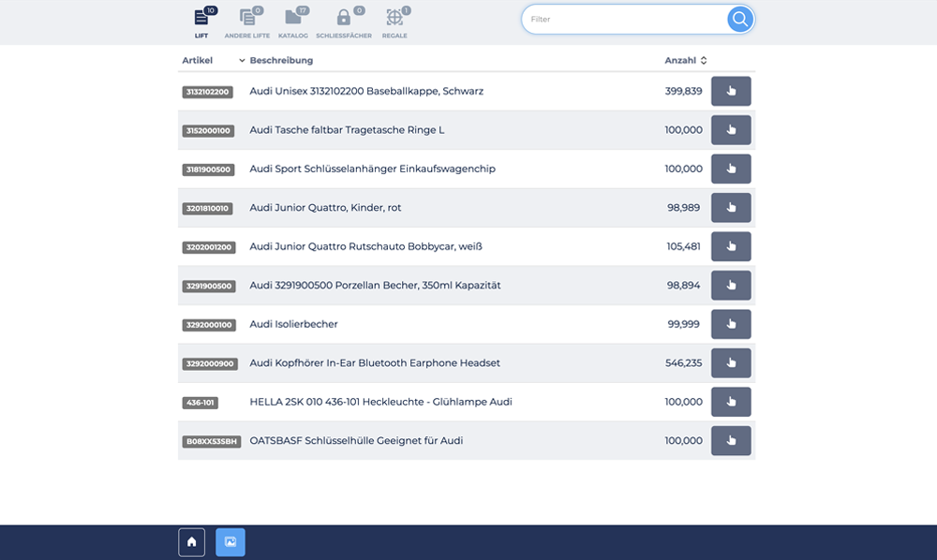The height and width of the screenshot is (560, 937).
Task: Click article number badge 3152000100
Action: pyautogui.click(x=208, y=131)
